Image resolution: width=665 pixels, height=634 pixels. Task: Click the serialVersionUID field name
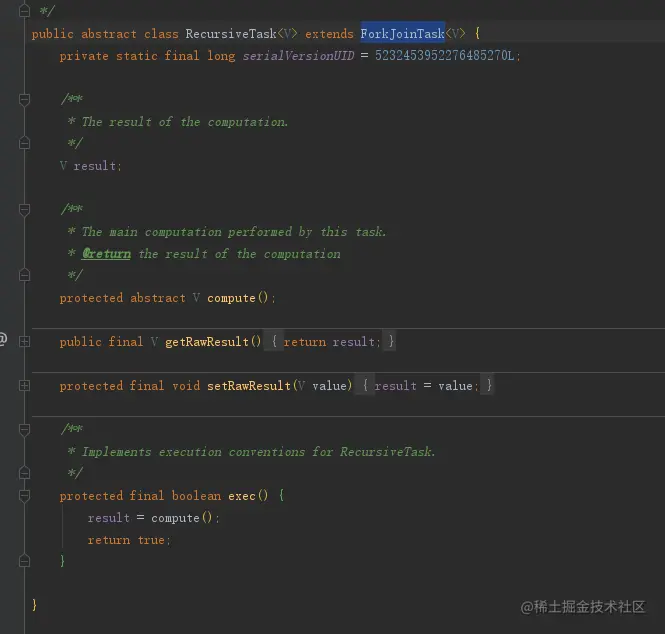[x=298, y=56]
